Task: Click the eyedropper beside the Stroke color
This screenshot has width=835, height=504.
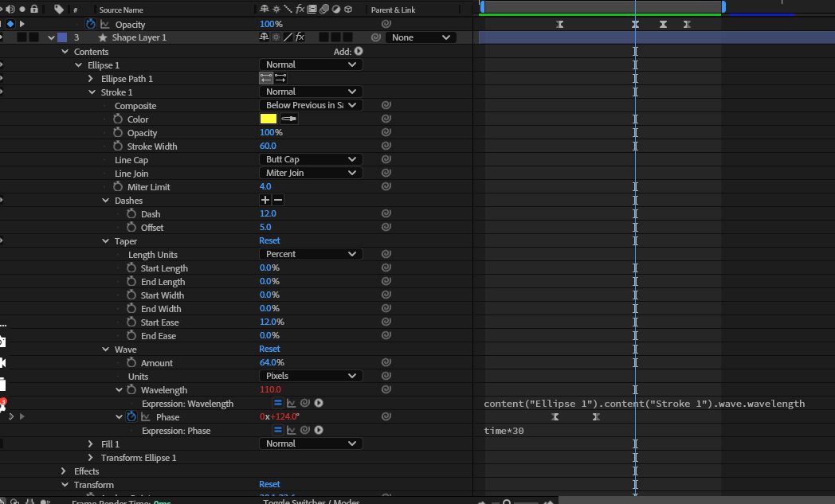Action: pos(288,119)
